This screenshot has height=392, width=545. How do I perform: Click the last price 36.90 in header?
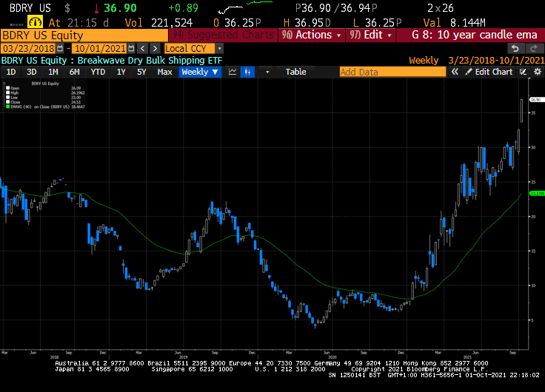(x=120, y=8)
